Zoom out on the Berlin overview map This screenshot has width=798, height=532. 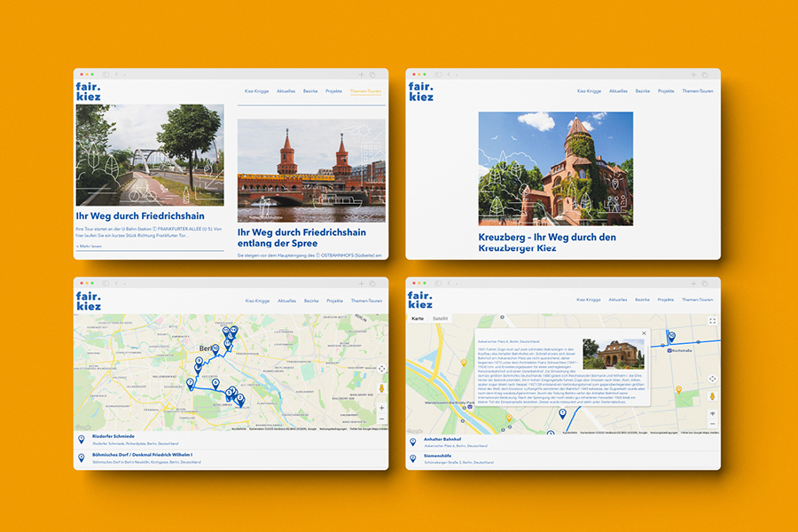pos(382,419)
